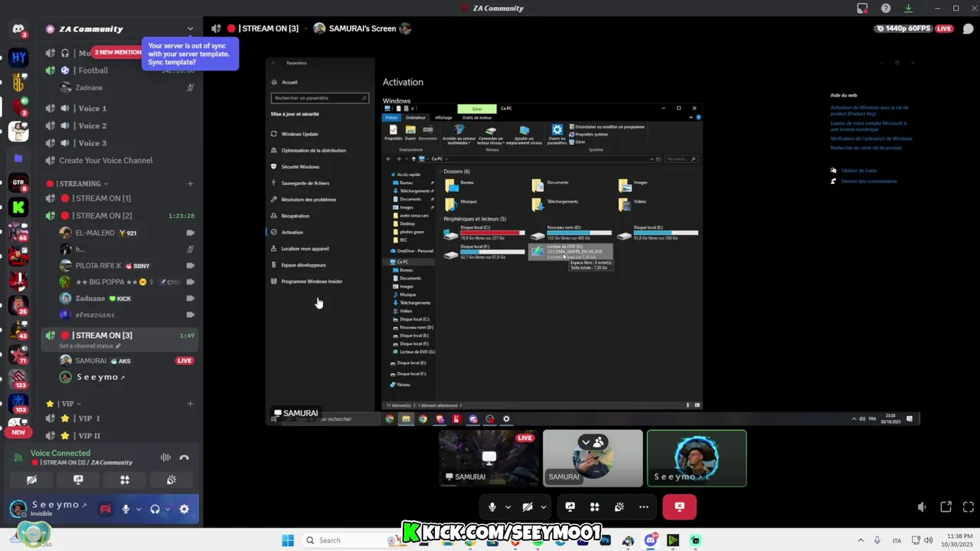Open output device dropdown in user panel

(x=167, y=509)
